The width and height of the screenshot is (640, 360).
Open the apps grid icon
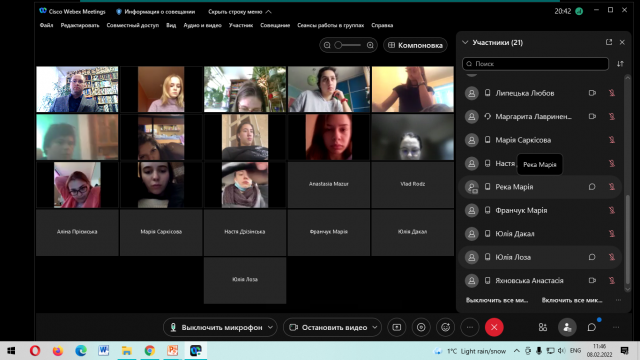pyautogui.click(x=542, y=327)
